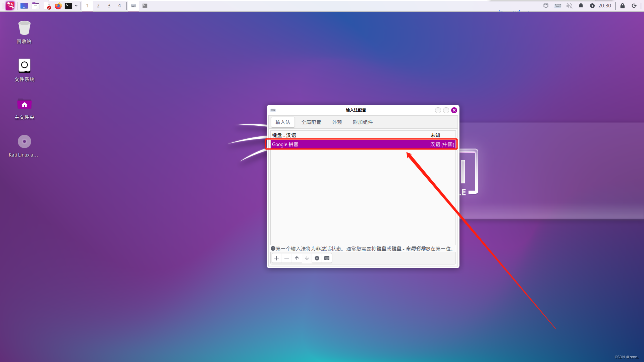Switch to 全局配置 tab

tap(311, 122)
